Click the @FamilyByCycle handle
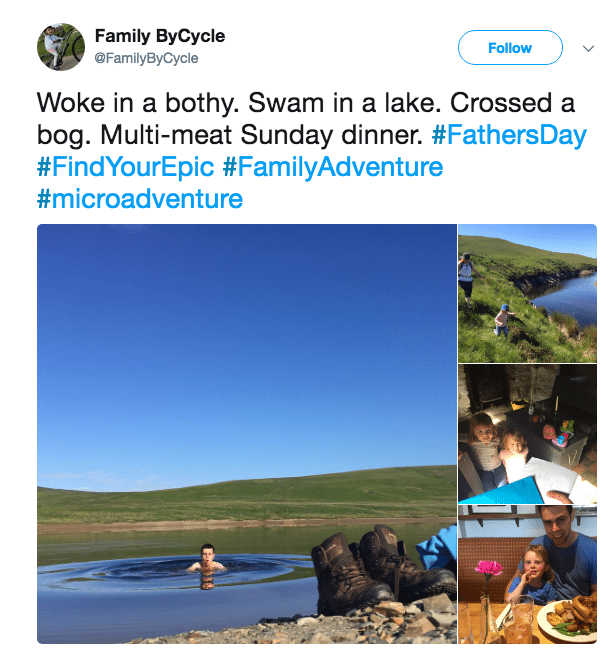The width and height of the screenshot is (612, 659). click(146, 58)
